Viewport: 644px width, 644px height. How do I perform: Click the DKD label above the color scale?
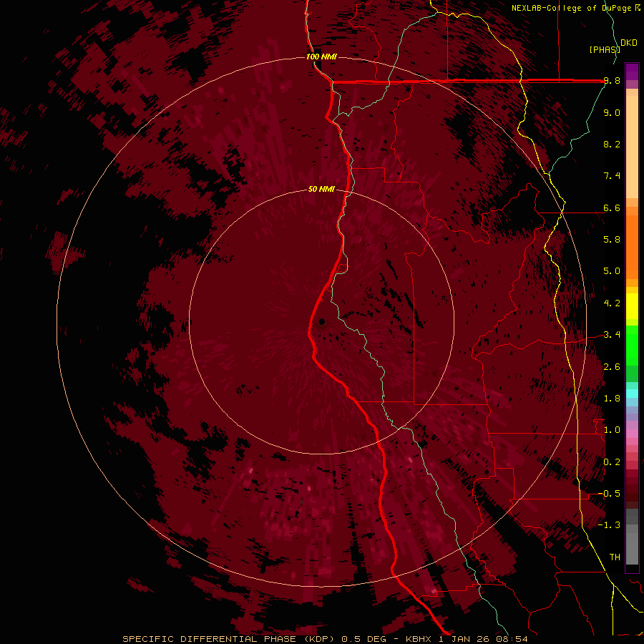tap(629, 43)
